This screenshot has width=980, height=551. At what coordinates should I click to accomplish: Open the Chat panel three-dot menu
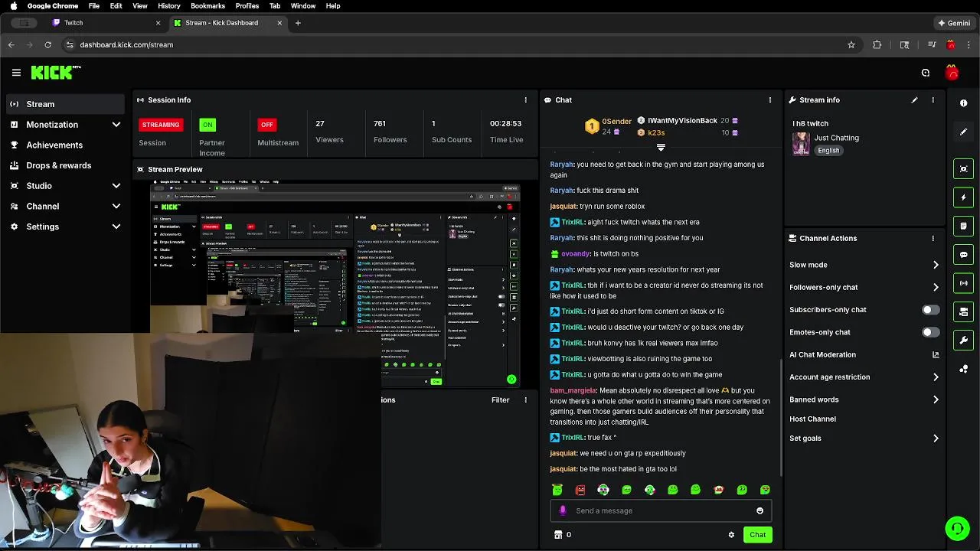point(770,100)
